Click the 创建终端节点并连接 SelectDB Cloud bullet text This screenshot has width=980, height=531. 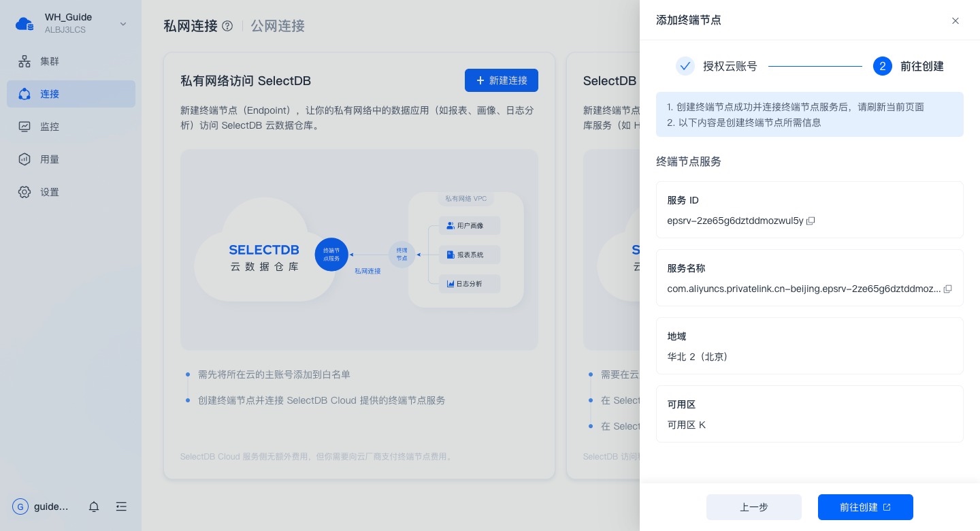(321, 400)
